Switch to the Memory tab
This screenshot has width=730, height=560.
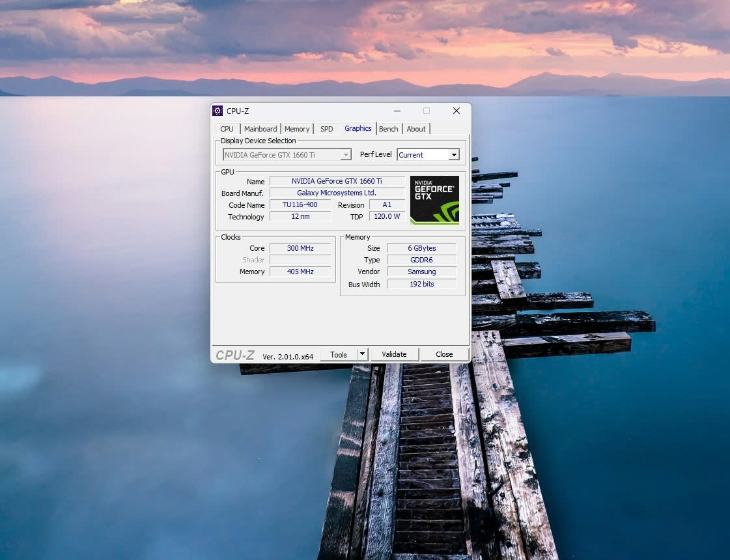tap(296, 129)
